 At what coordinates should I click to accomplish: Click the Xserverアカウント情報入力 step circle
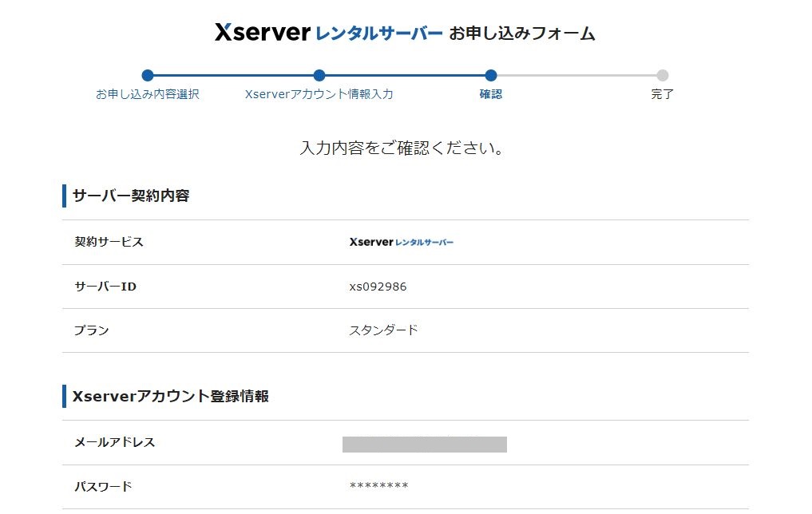[319, 76]
